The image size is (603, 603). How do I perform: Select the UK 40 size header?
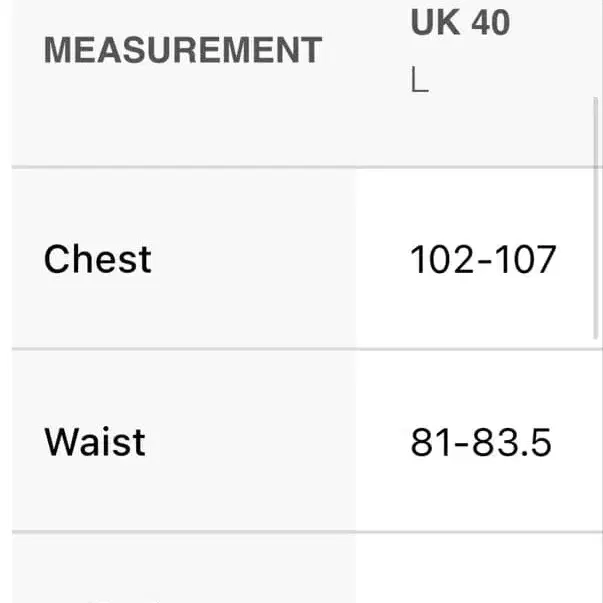460,22
